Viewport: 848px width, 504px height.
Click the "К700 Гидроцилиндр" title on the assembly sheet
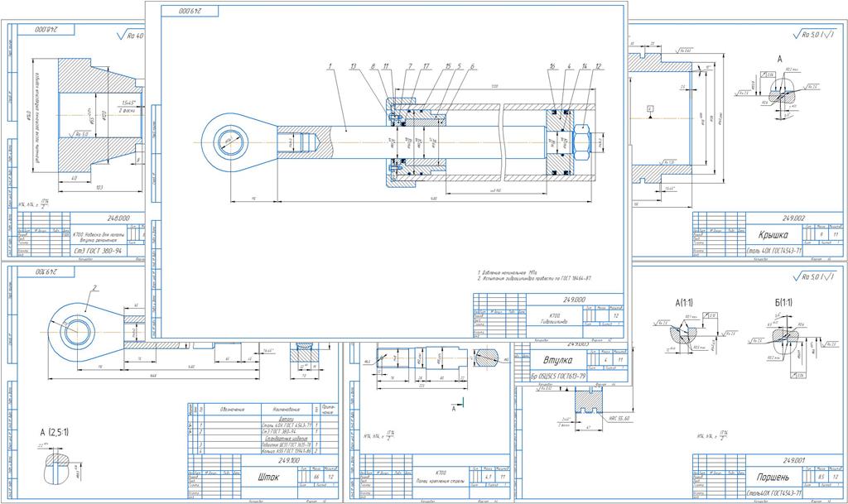pyautogui.click(x=554, y=318)
